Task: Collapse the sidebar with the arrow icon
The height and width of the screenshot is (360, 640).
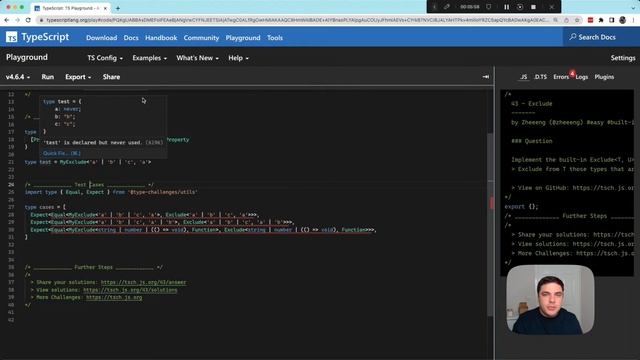Action: [485, 77]
